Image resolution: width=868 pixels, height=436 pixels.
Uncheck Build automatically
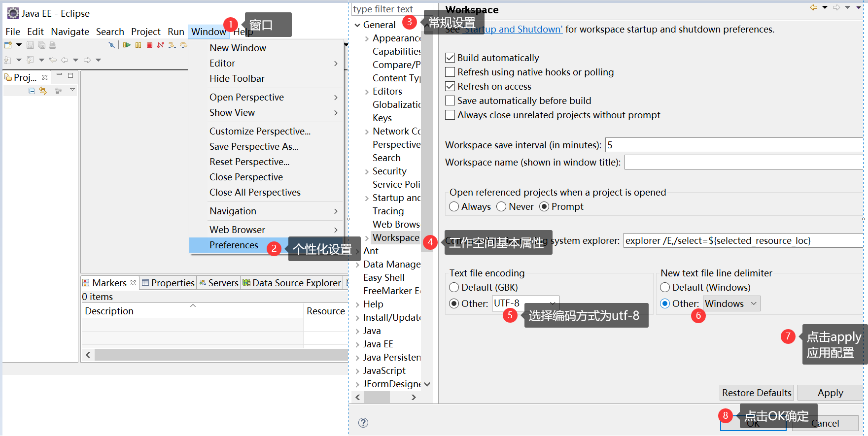coord(450,58)
